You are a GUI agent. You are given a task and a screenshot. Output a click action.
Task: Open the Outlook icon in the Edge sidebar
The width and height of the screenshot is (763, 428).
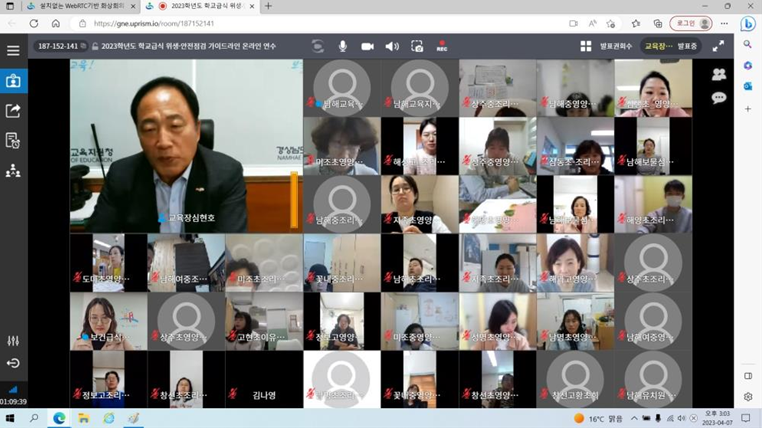pos(748,86)
